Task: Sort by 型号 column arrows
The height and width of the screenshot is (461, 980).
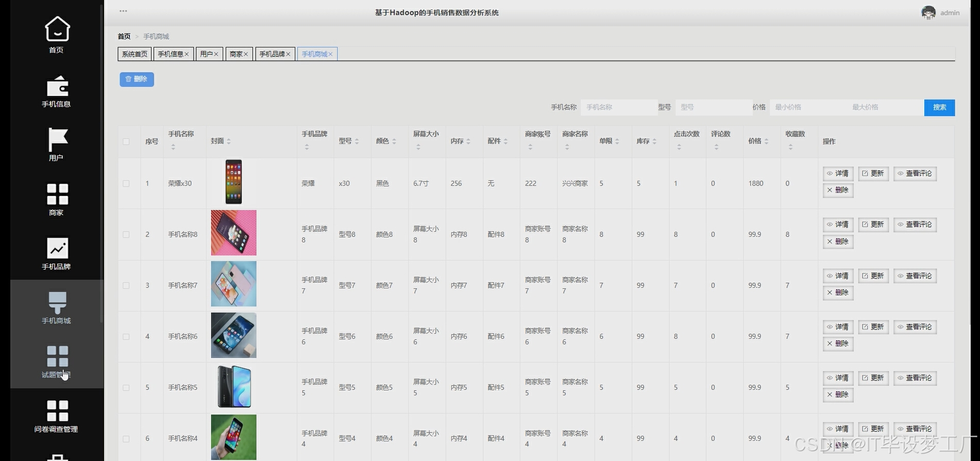Action: point(357,141)
